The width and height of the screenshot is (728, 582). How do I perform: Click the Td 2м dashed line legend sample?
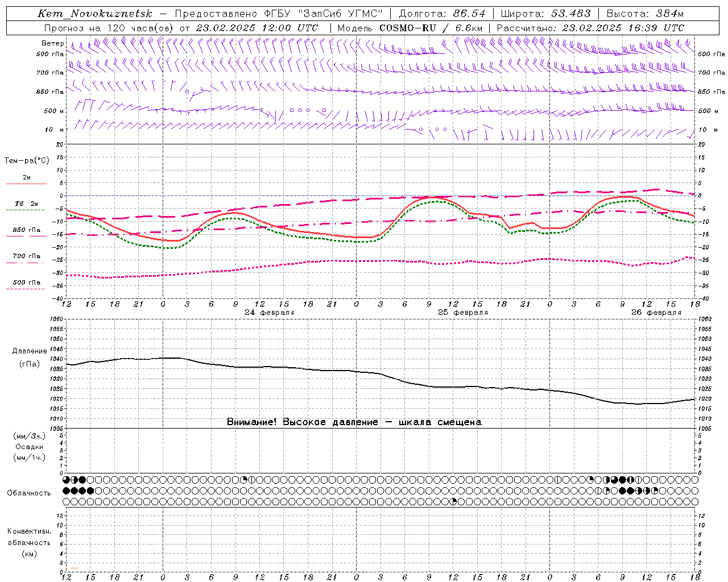click(x=25, y=210)
